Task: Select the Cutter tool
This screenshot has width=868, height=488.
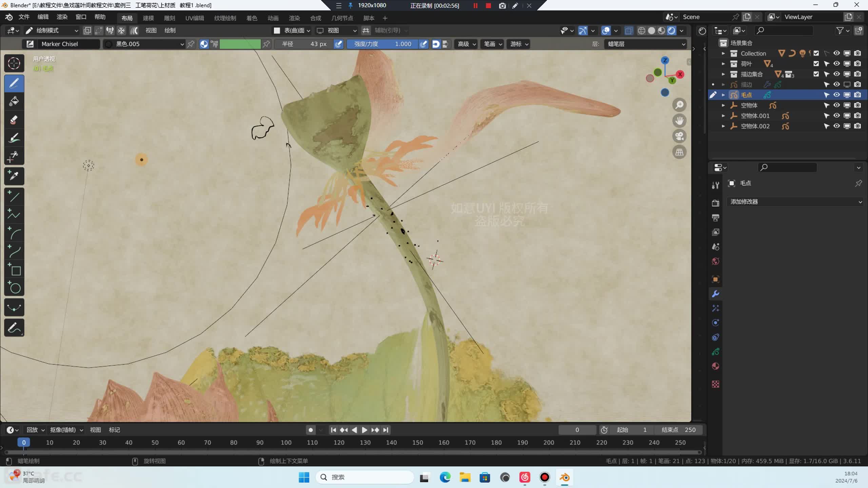Action: [14, 156]
